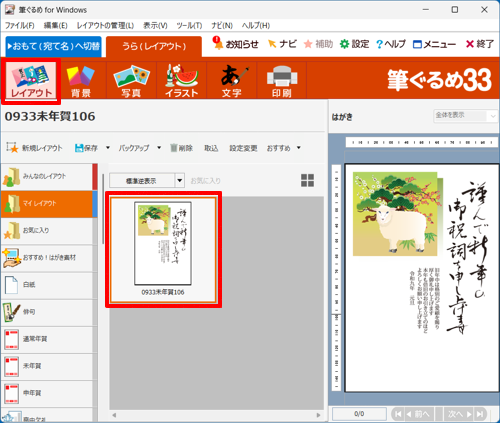
Task: Go to 次へ next page
Action: pyautogui.click(x=460, y=414)
